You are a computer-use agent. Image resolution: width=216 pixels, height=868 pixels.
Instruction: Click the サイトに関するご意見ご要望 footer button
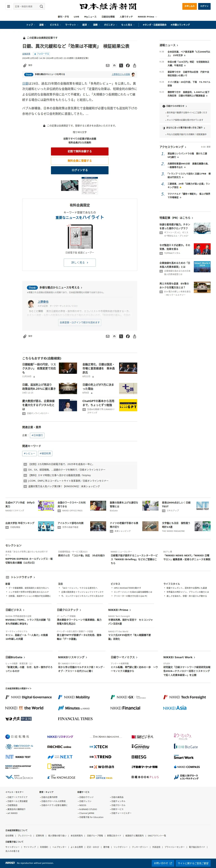click(193, 863)
